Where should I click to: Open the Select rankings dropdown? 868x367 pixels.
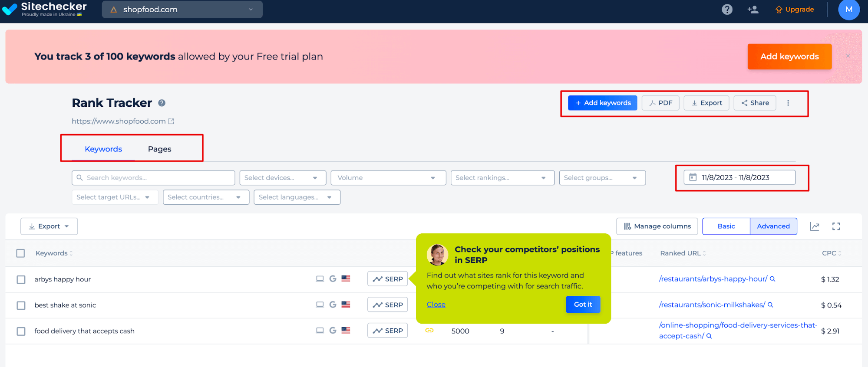pos(502,178)
